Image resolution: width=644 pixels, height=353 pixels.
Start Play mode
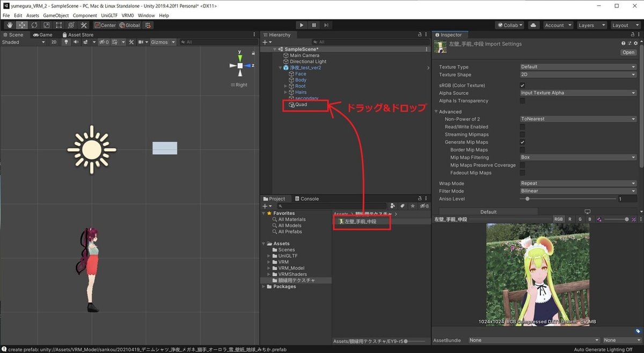(302, 25)
